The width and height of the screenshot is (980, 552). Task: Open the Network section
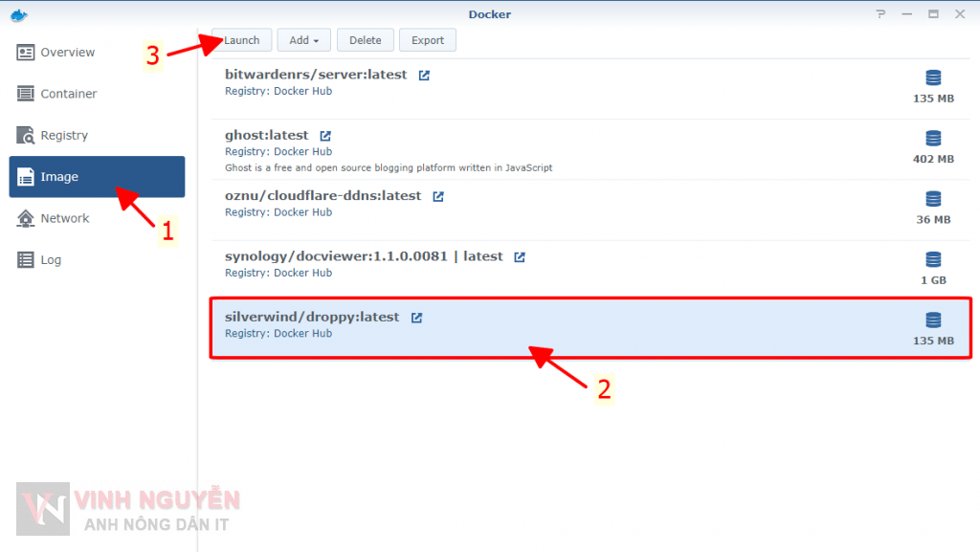(x=64, y=218)
